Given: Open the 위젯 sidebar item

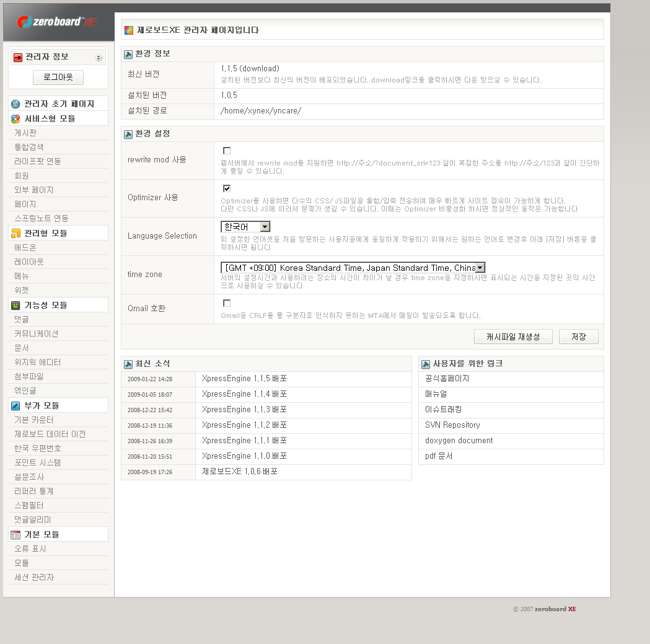Looking at the screenshot, I should pyautogui.click(x=22, y=291).
